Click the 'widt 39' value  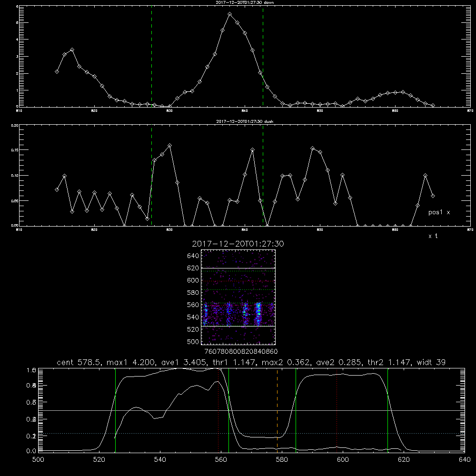point(431,362)
